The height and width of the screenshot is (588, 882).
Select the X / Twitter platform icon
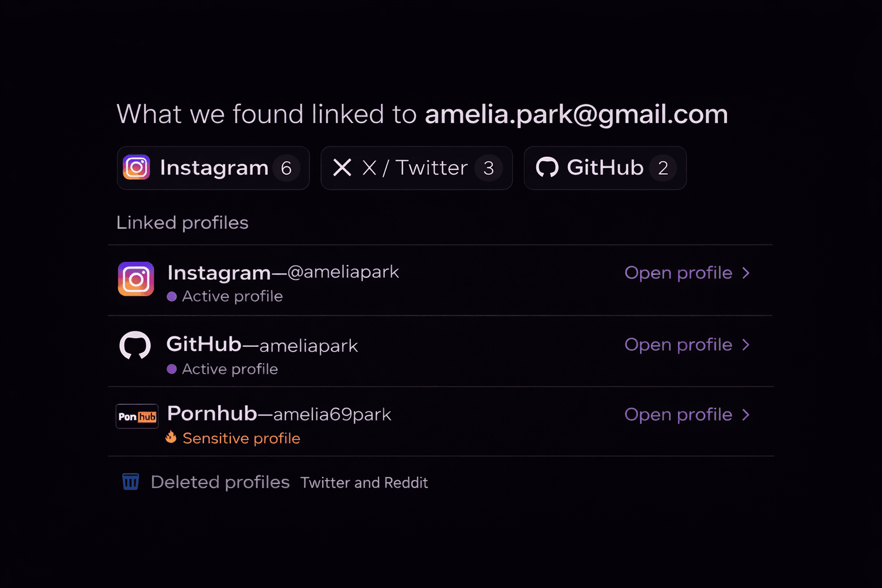[x=342, y=168]
